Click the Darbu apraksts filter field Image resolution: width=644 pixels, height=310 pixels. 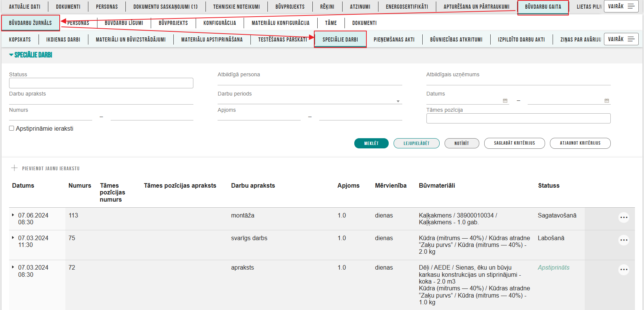tap(101, 100)
